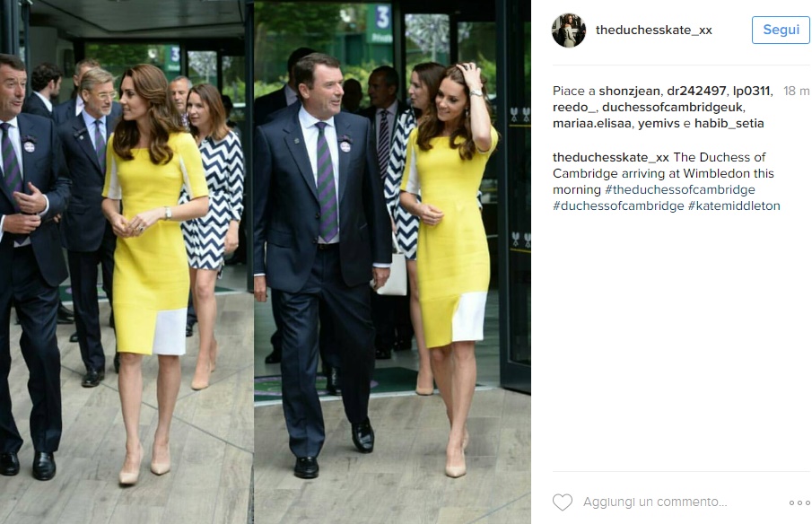Visit duchessofcambridgeuk profile link
Screen dimensions: 812x524
(x=673, y=107)
